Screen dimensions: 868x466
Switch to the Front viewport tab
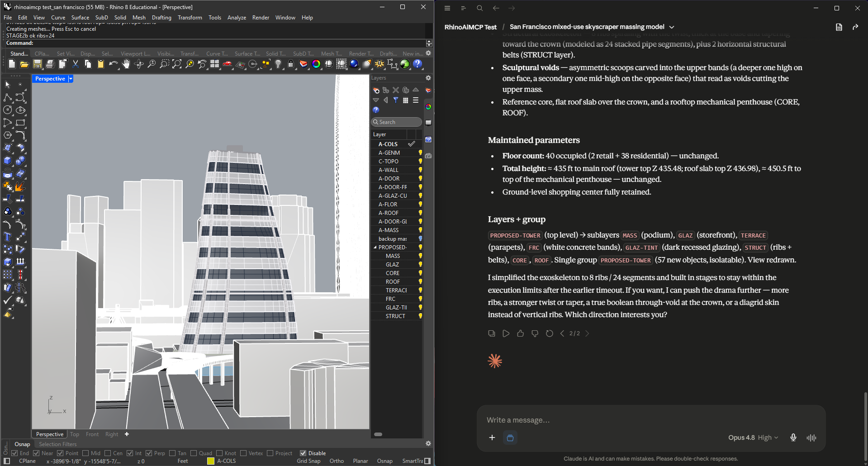tap(92, 434)
